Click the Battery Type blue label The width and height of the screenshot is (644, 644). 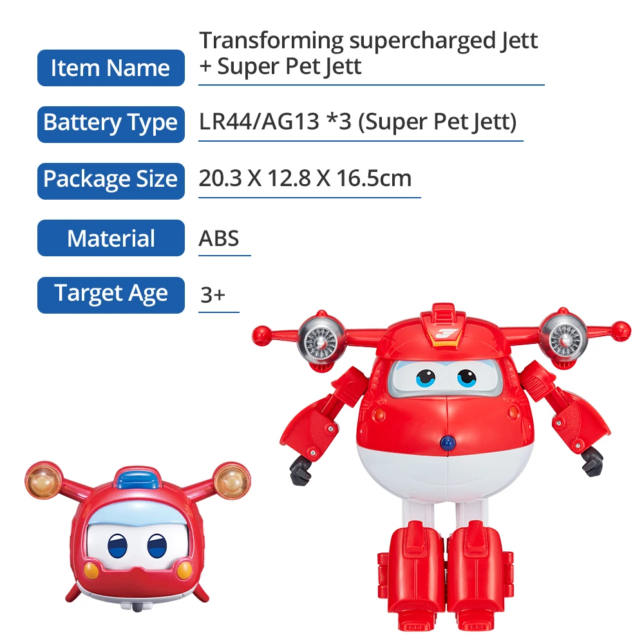pos(111,124)
